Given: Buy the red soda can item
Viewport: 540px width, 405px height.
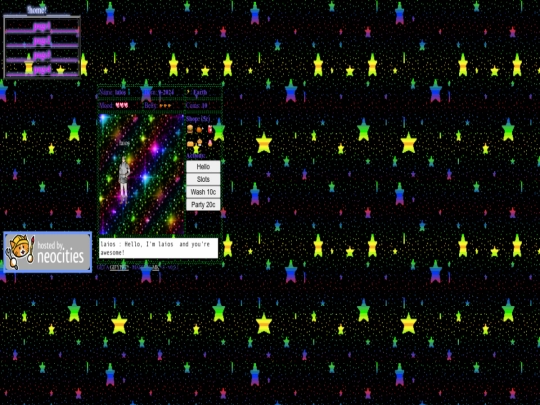Looking at the screenshot, I should [x=210, y=129].
